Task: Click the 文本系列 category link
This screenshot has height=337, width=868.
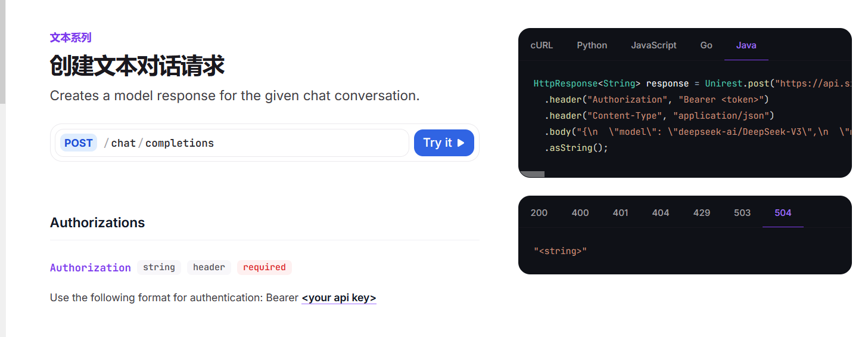Action: (x=71, y=38)
